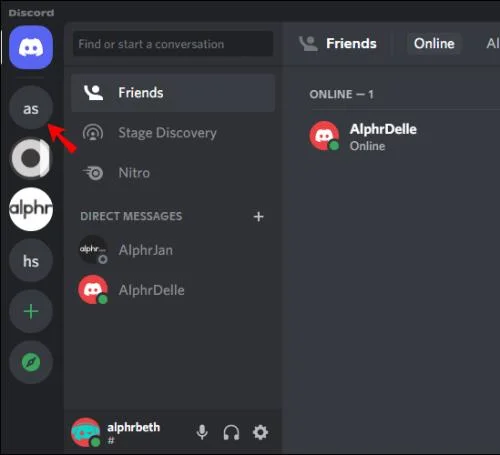Open Discord home button
Image resolution: width=500 pixels, height=455 pixels.
[31, 47]
